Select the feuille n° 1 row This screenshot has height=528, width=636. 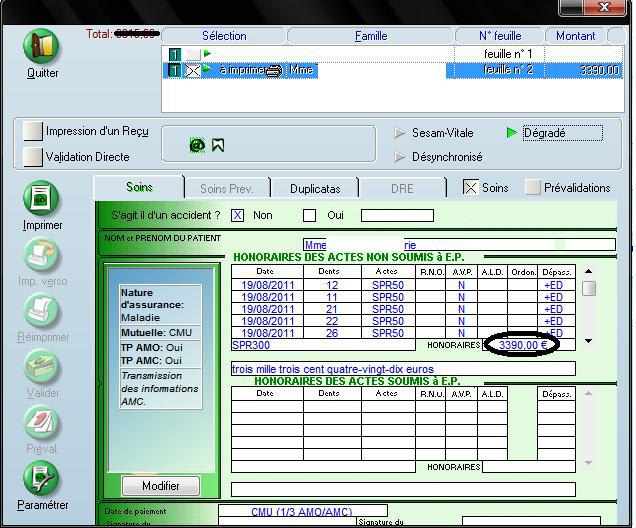click(x=400, y=54)
